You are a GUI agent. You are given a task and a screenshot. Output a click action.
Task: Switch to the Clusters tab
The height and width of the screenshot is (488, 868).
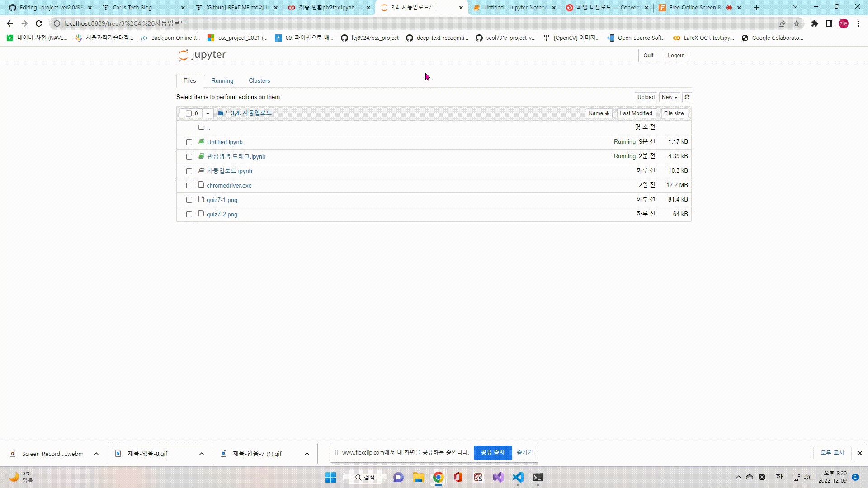259,80
